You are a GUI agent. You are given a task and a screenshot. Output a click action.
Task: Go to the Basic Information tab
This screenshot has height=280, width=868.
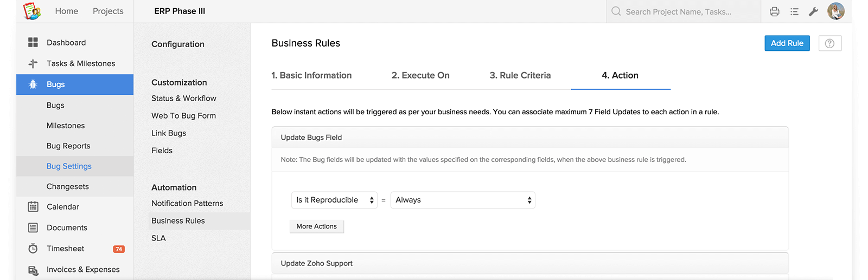(311, 75)
